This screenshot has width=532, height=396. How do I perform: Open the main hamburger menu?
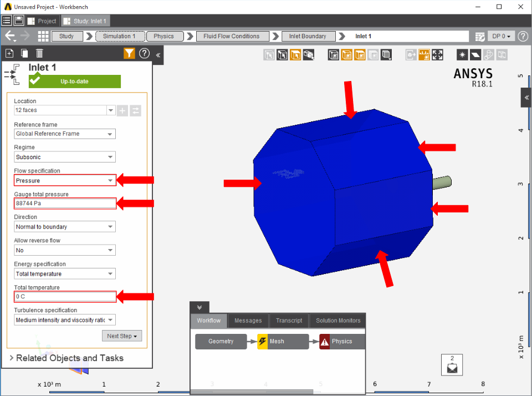(7, 21)
